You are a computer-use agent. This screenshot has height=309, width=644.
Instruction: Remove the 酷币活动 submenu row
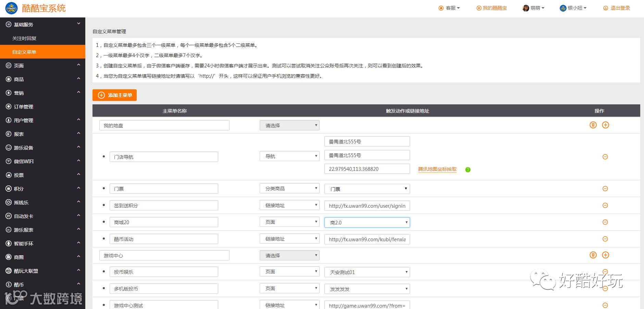(x=605, y=239)
